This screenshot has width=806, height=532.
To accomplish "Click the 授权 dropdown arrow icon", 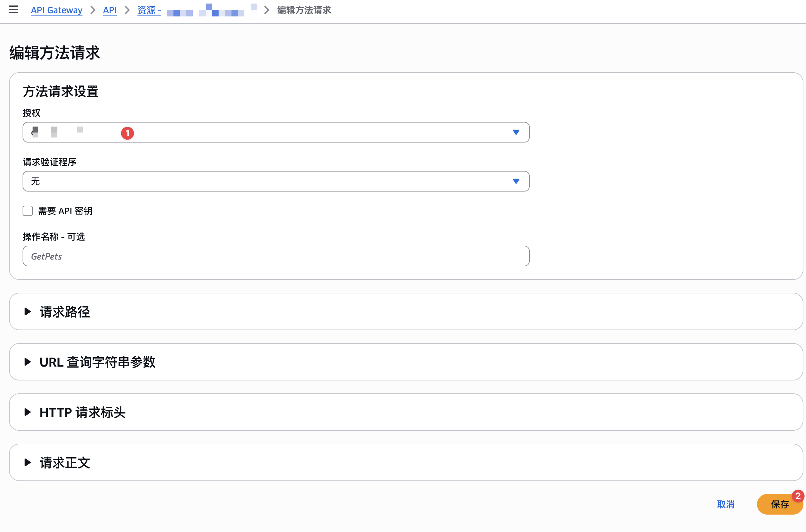I will click(x=516, y=132).
